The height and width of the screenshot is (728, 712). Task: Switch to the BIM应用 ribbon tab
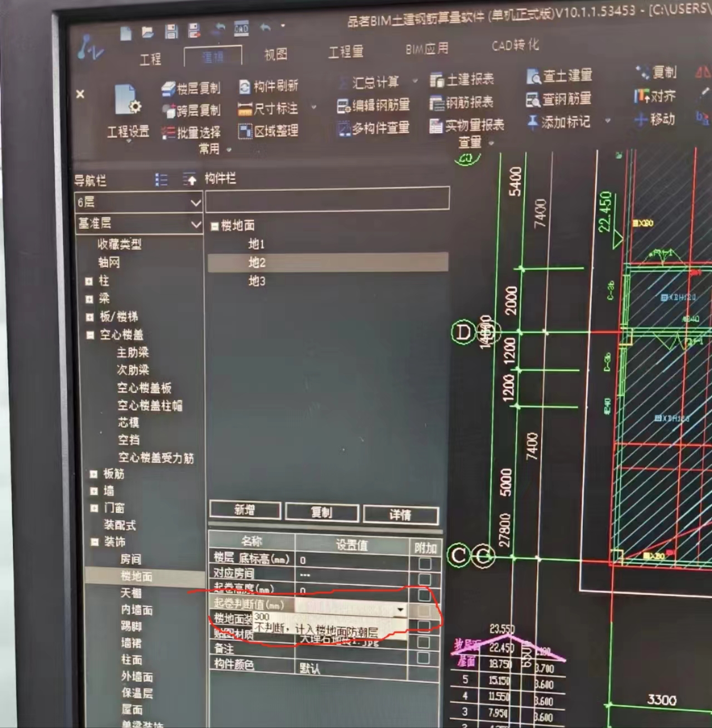(427, 49)
